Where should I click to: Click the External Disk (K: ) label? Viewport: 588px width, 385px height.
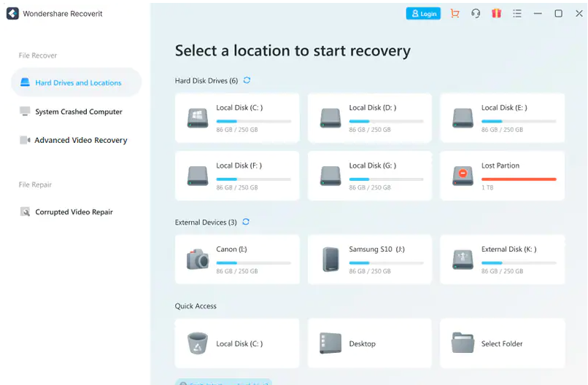(x=509, y=249)
